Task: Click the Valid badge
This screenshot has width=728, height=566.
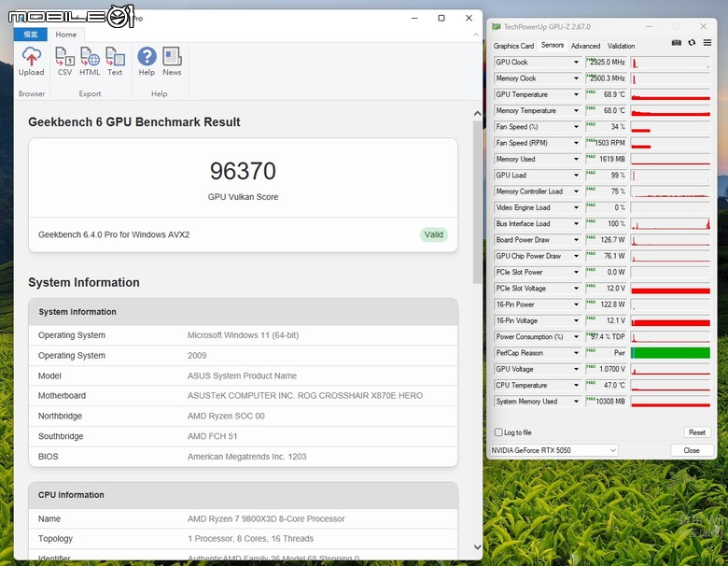Action: tap(434, 234)
